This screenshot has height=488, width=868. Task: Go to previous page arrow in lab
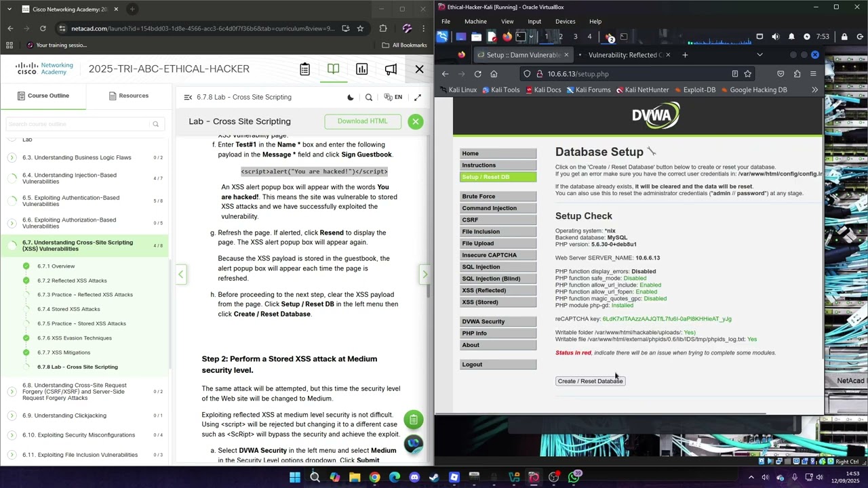(181, 274)
